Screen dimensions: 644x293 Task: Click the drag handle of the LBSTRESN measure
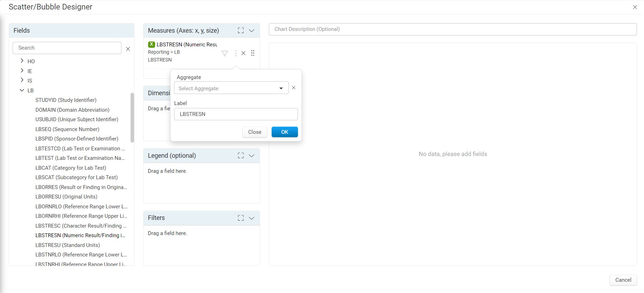coord(253,53)
